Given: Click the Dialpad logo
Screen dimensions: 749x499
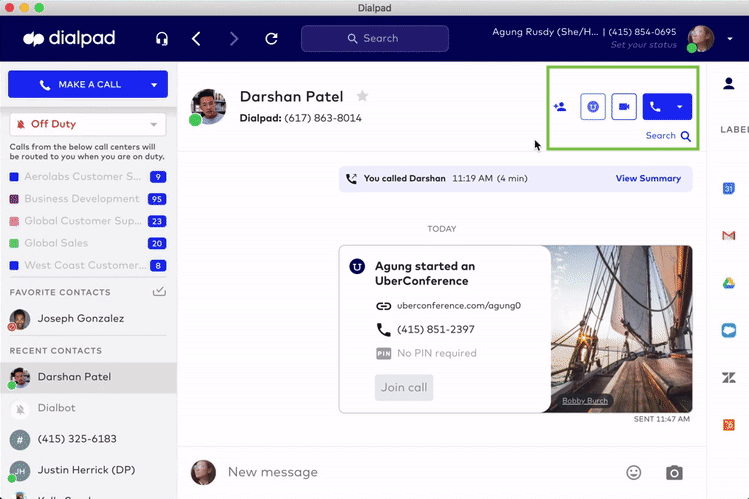Looking at the screenshot, I should tap(69, 39).
